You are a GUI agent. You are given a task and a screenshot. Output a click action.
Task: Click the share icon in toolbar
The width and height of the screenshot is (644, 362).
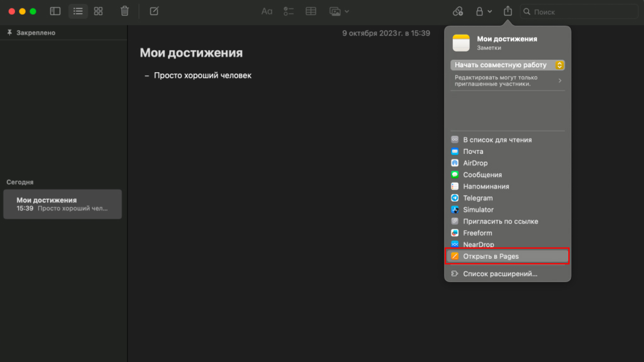508,11
